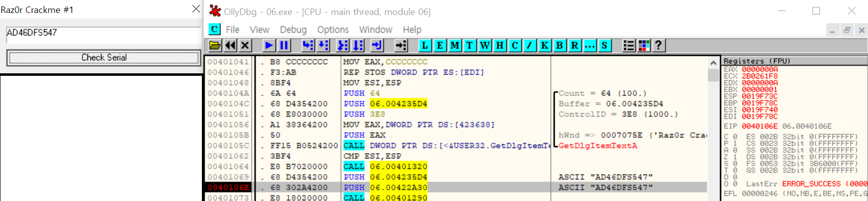
Task: Open the Log window with L button
Action: click(425, 46)
